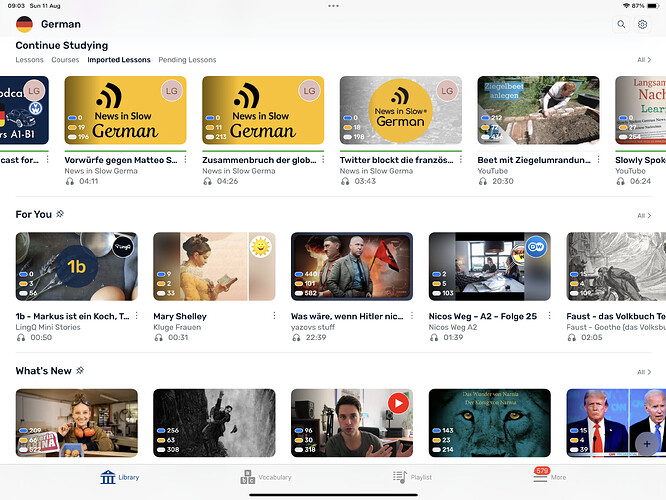
Task: Tap the three-dot multitasking indicator at top
Action: tap(333, 6)
